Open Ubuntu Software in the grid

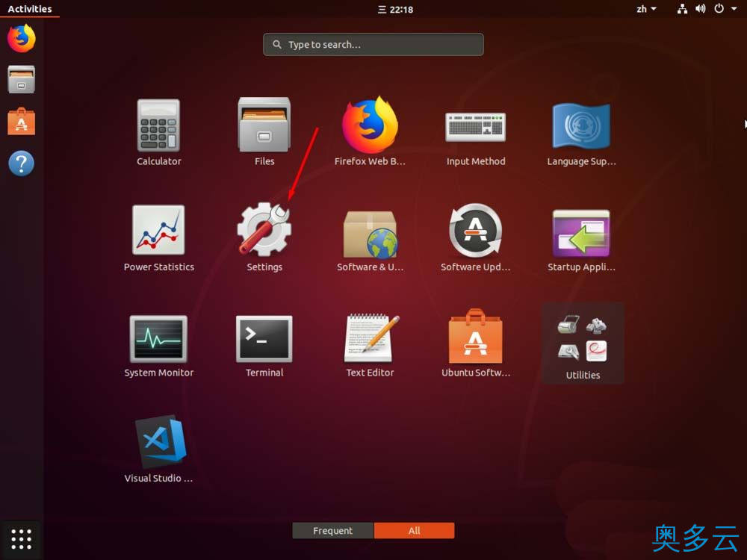[x=475, y=343]
